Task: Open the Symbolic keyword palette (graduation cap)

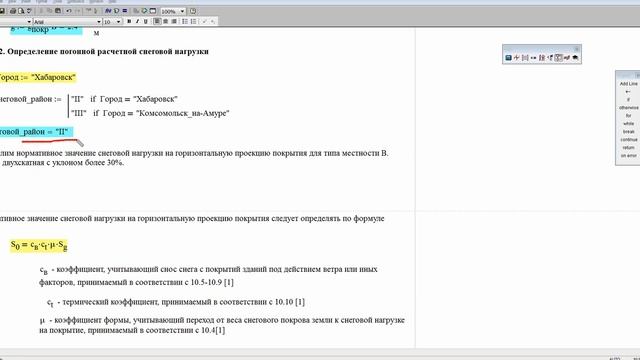Action: (575, 58)
